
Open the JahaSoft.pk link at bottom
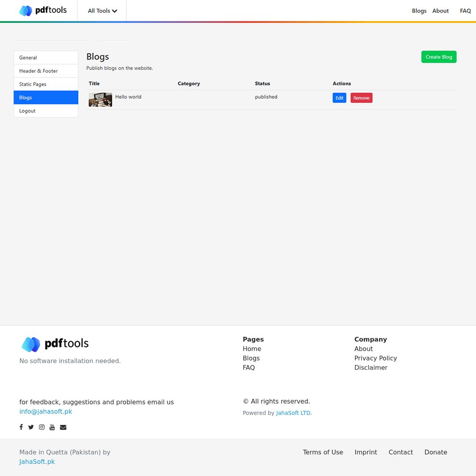tap(37, 462)
